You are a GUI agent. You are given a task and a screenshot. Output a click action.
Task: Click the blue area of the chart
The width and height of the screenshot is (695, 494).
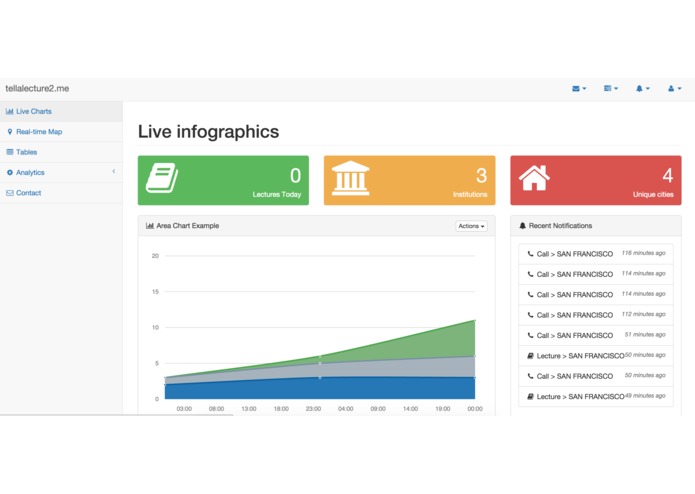(x=319, y=389)
